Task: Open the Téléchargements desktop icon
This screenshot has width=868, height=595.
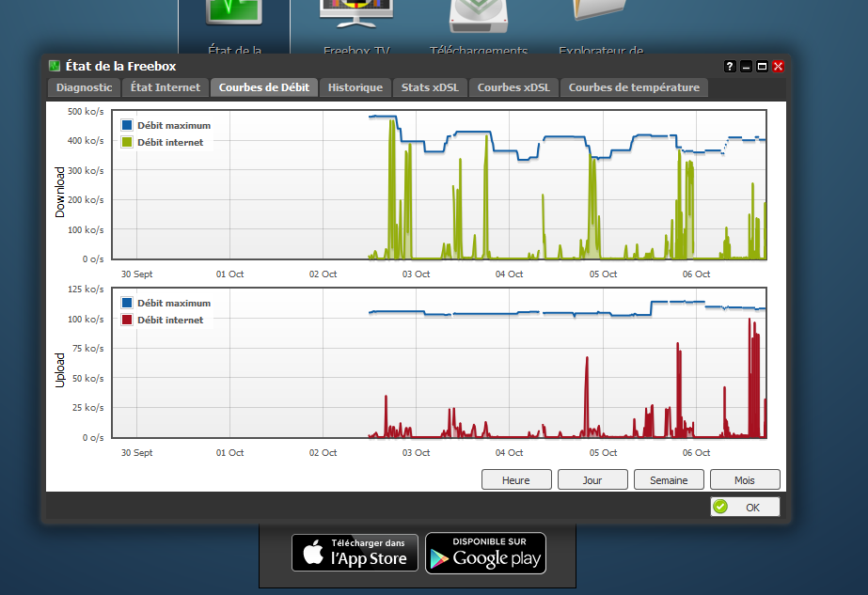Action: pos(479,26)
